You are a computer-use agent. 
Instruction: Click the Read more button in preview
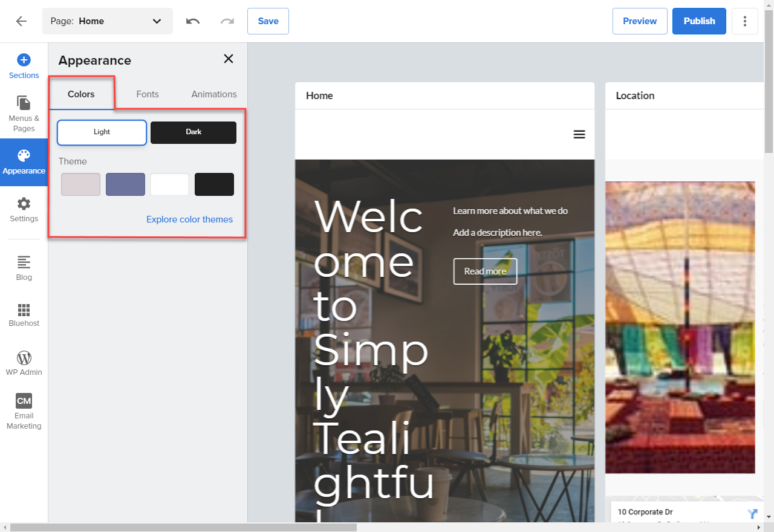tap(485, 271)
